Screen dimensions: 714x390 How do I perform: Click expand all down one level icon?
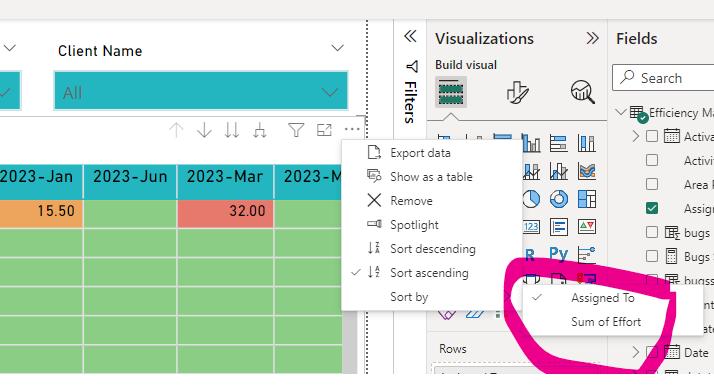click(260, 130)
